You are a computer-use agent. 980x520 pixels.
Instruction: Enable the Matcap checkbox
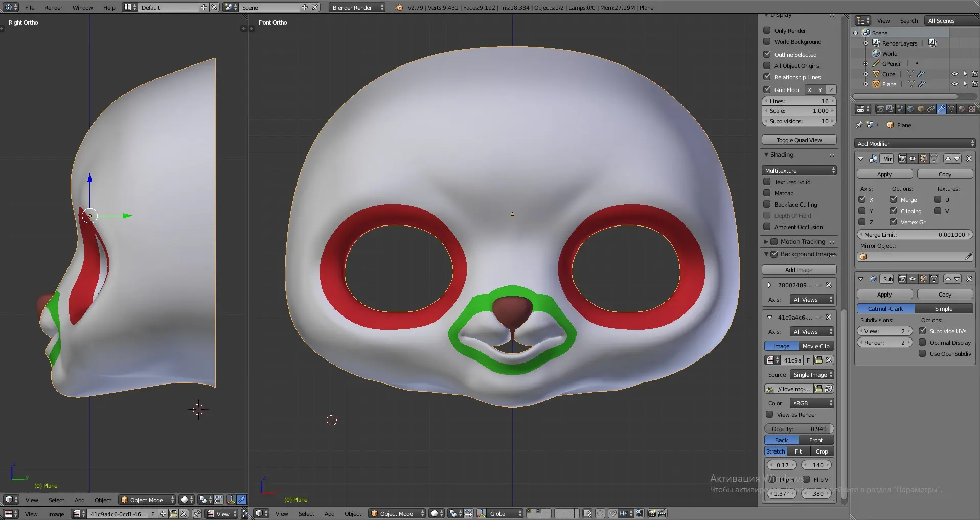click(767, 193)
